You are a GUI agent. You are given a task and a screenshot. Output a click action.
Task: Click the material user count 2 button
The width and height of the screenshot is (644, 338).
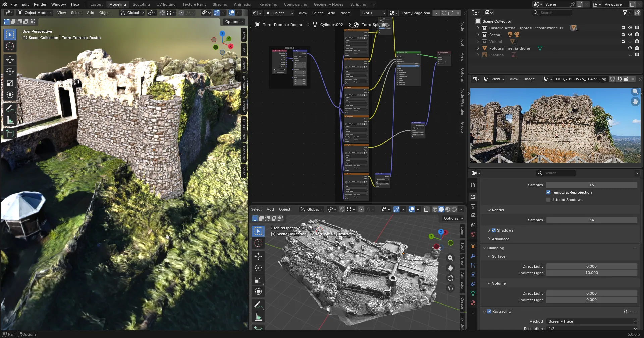pos(436,13)
